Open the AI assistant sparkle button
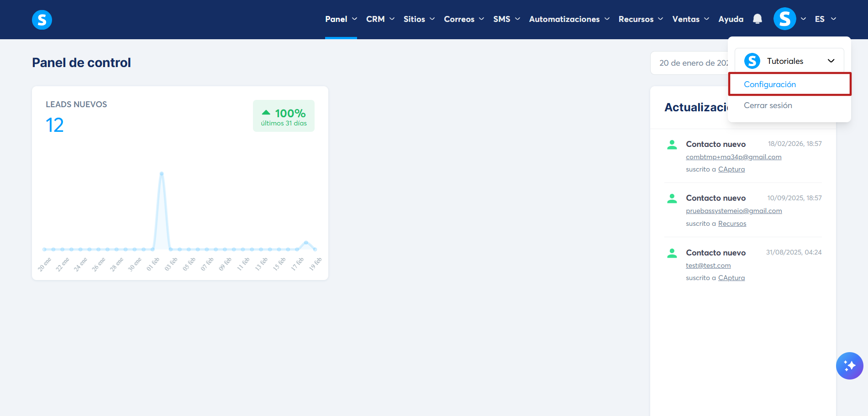 point(849,366)
